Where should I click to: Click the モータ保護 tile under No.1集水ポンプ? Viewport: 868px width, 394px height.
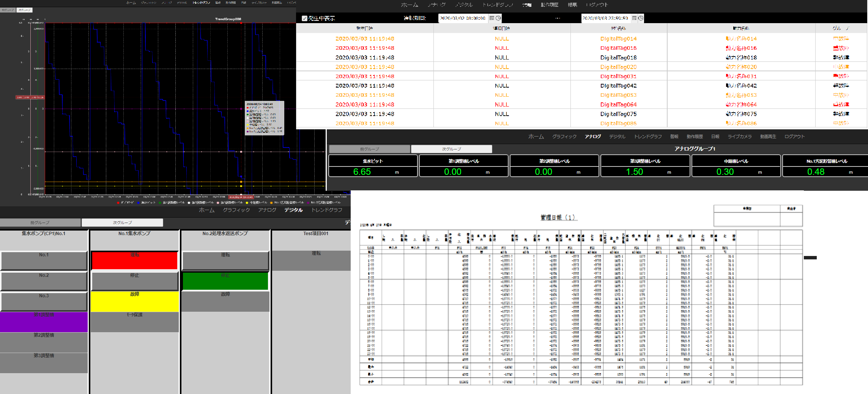pos(134,322)
